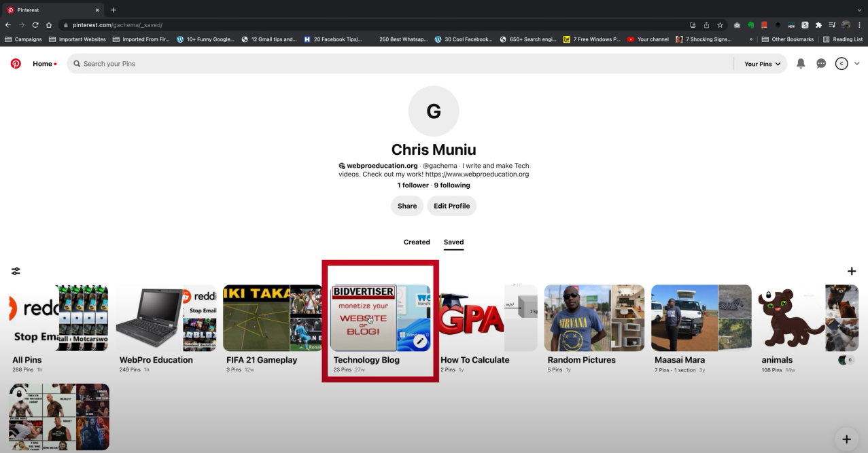Viewport: 868px width, 453px height.
Task: Click the filter boards sliders icon
Action: coord(16,271)
